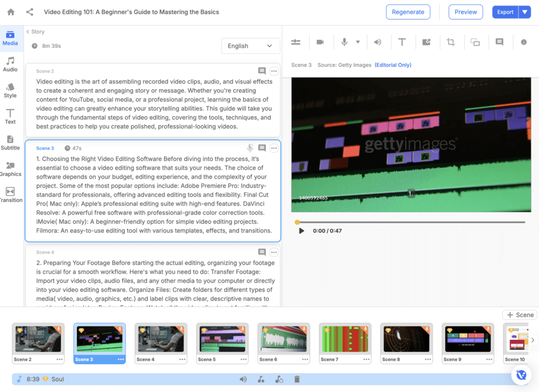Click Scene 3 microphone icon in script
Image resolution: width=539 pixels, height=392 pixels.
click(250, 148)
